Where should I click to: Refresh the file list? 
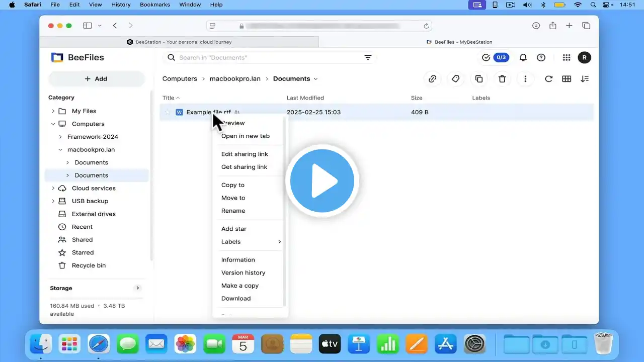tap(549, 79)
